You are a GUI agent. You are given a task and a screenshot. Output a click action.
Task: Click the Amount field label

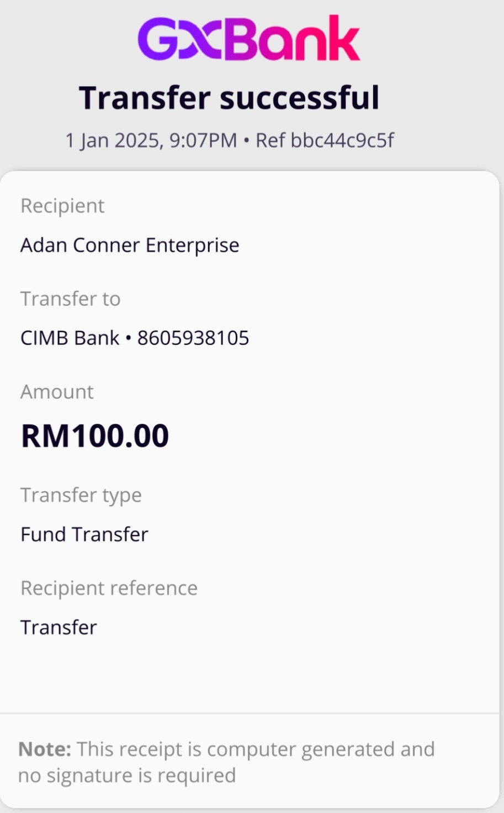57,392
